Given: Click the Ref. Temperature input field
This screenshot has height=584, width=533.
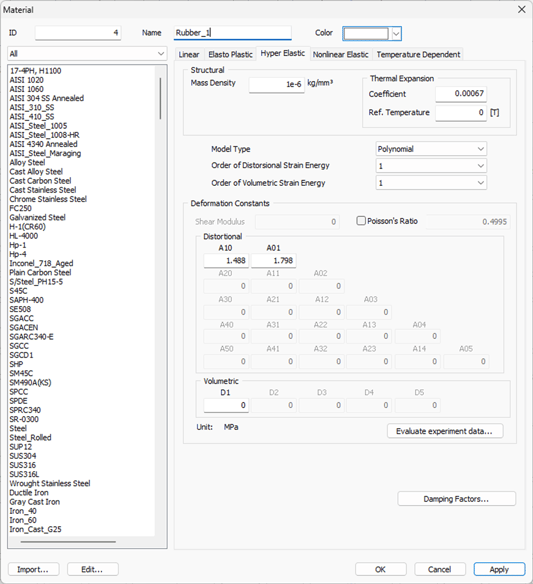Looking at the screenshot, I should tap(461, 112).
